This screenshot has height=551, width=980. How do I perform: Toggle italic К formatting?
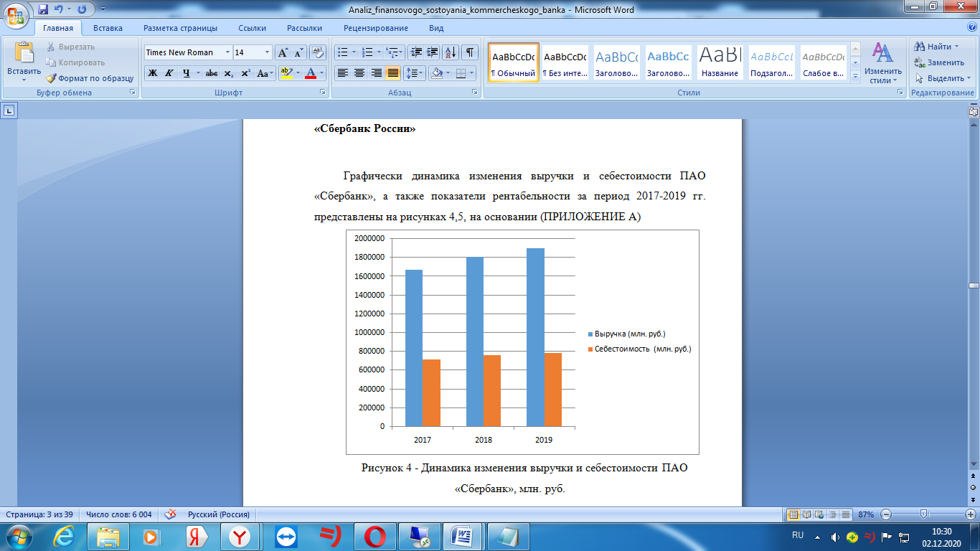pos(169,73)
